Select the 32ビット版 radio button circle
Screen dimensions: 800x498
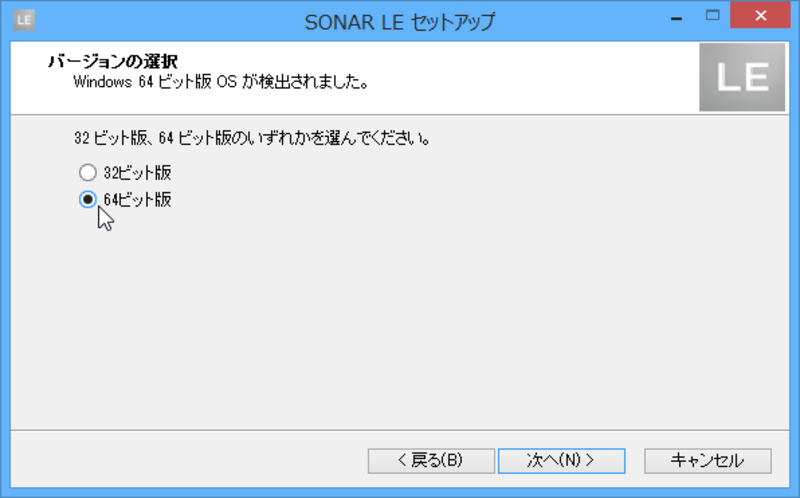[88, 172]
